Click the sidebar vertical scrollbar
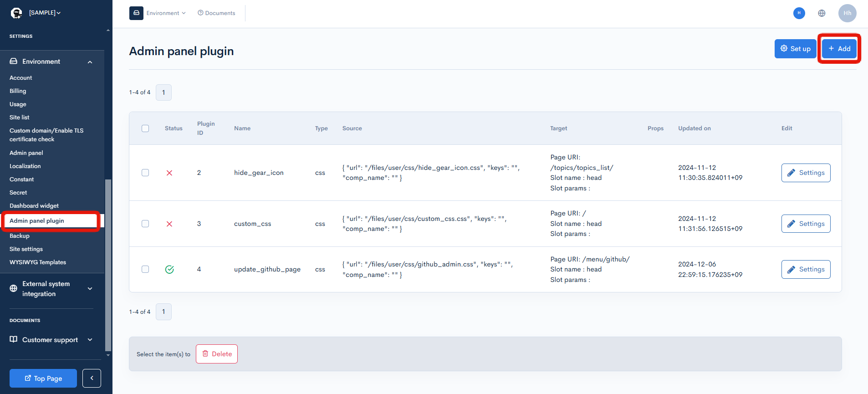 (x=108, y=264)
